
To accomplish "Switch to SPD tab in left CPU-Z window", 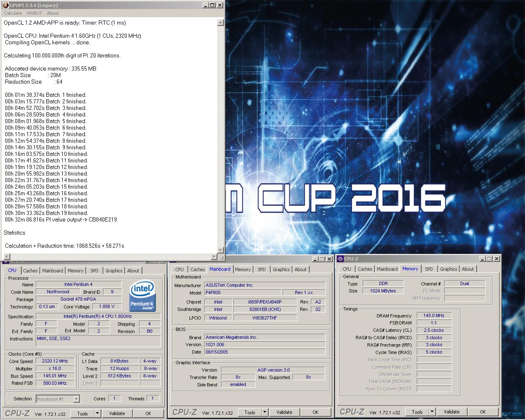I will click(94, 271).
